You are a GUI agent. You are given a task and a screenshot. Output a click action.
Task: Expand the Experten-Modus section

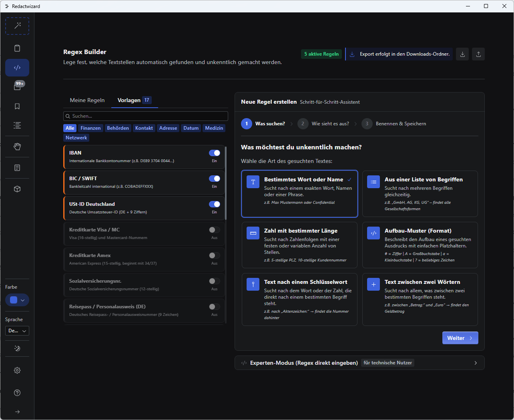click(359, 363)
